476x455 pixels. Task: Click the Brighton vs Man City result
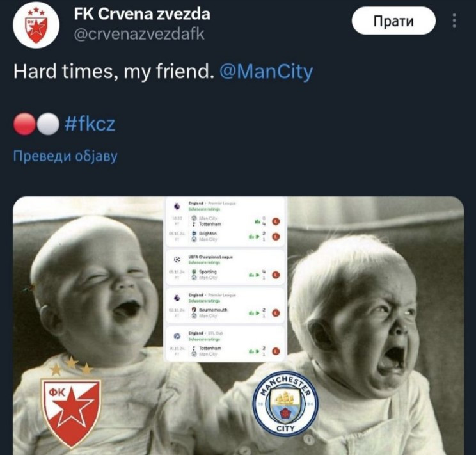(x=225, y=236)
